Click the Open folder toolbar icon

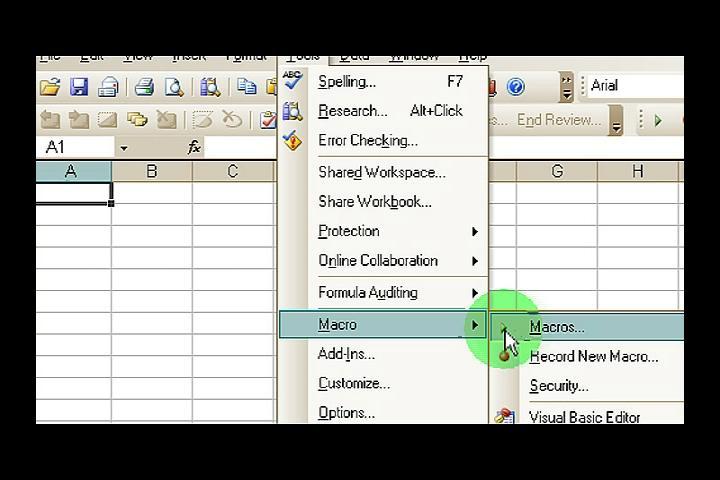point(50,87)
